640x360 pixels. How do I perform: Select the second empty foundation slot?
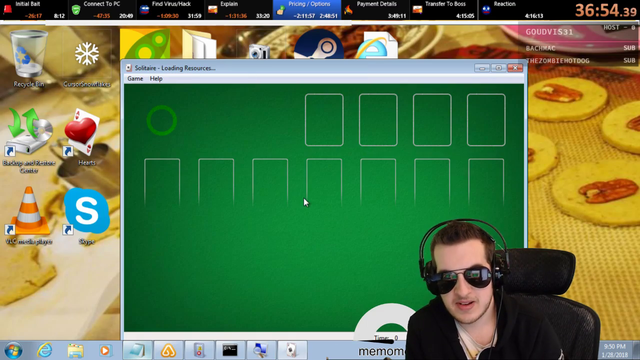pos(378,120)
